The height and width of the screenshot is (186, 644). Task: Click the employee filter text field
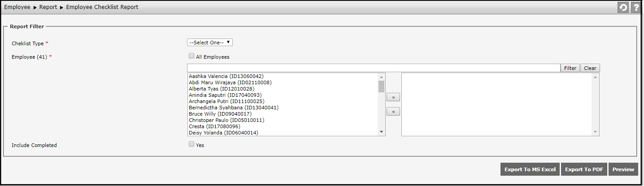coord(373,68)
